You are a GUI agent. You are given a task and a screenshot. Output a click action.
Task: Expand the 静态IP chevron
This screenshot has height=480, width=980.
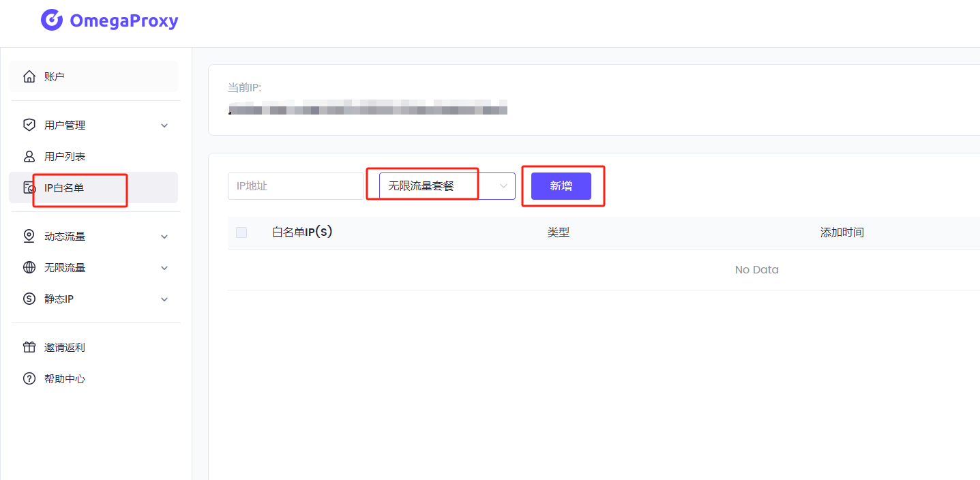point(164,299)
